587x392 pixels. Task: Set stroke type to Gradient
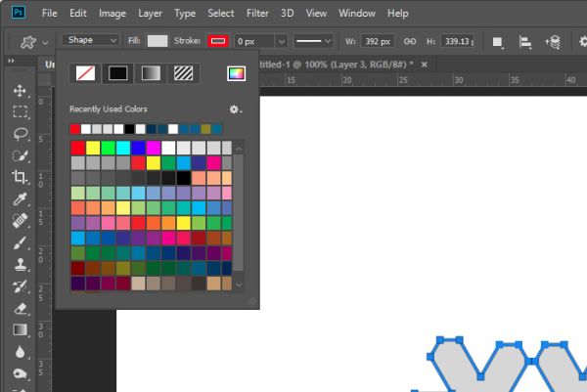[151, 73]
